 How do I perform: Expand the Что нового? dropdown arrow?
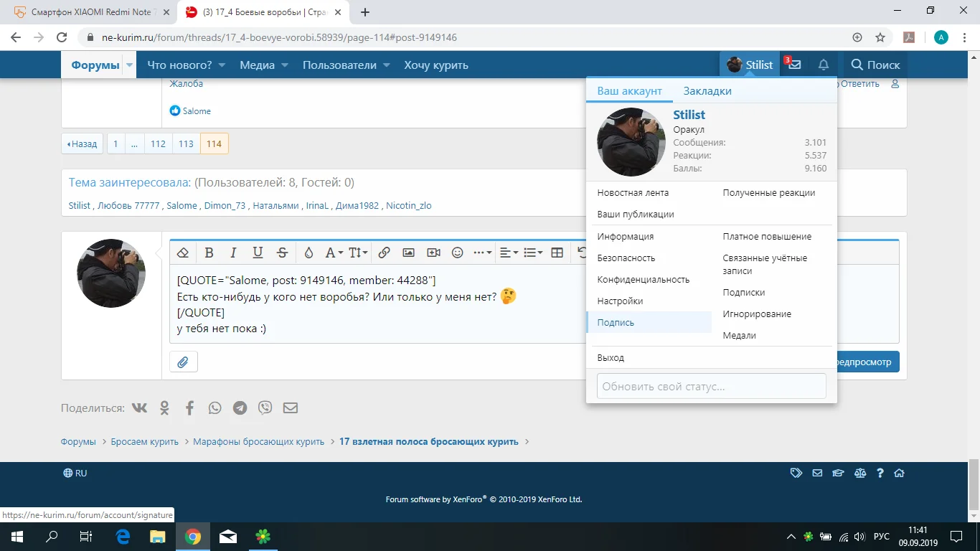click(222, 65)
